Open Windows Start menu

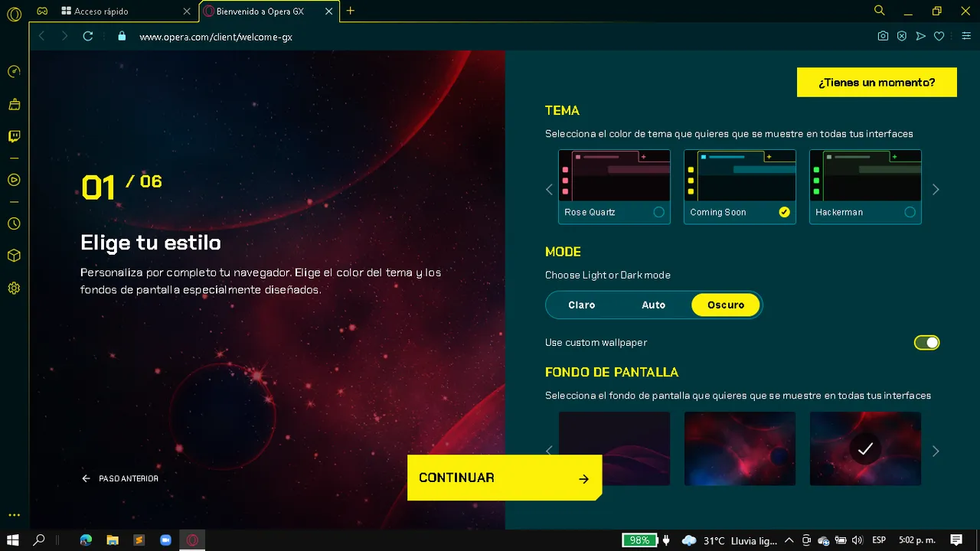pos(13,540)
